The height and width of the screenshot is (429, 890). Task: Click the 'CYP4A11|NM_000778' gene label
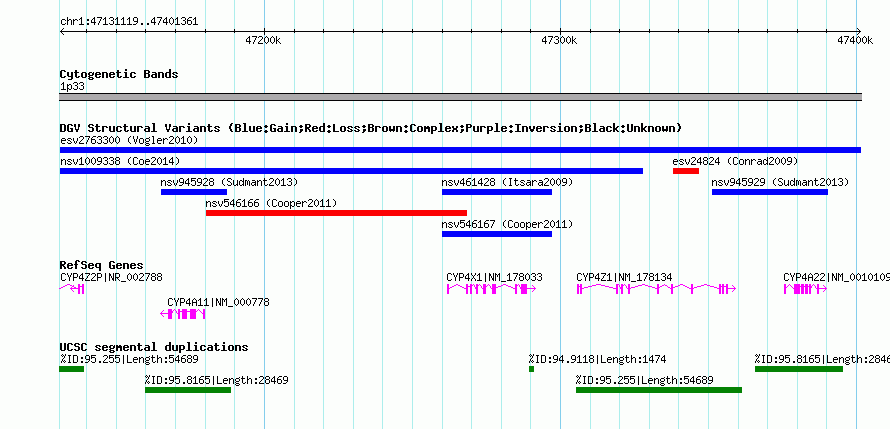pyautogui.click(x=219, y=302)
